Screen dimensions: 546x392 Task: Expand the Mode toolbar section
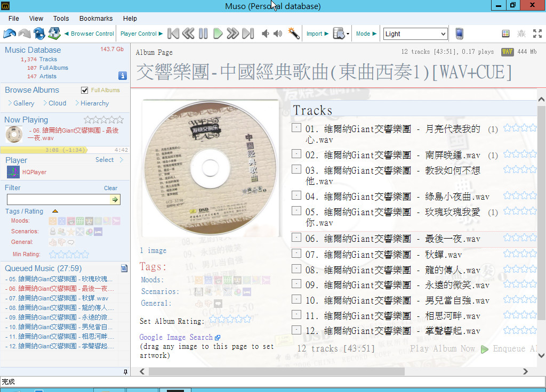(366, 34)
